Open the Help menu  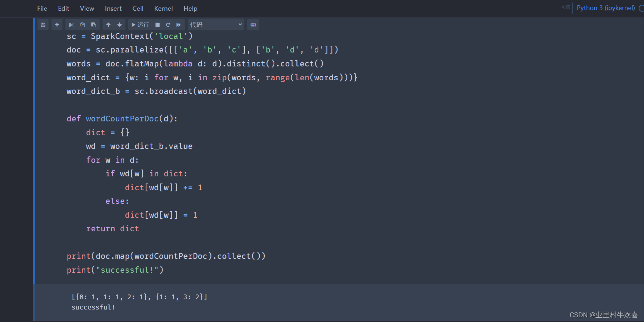[x=190, y=9]
